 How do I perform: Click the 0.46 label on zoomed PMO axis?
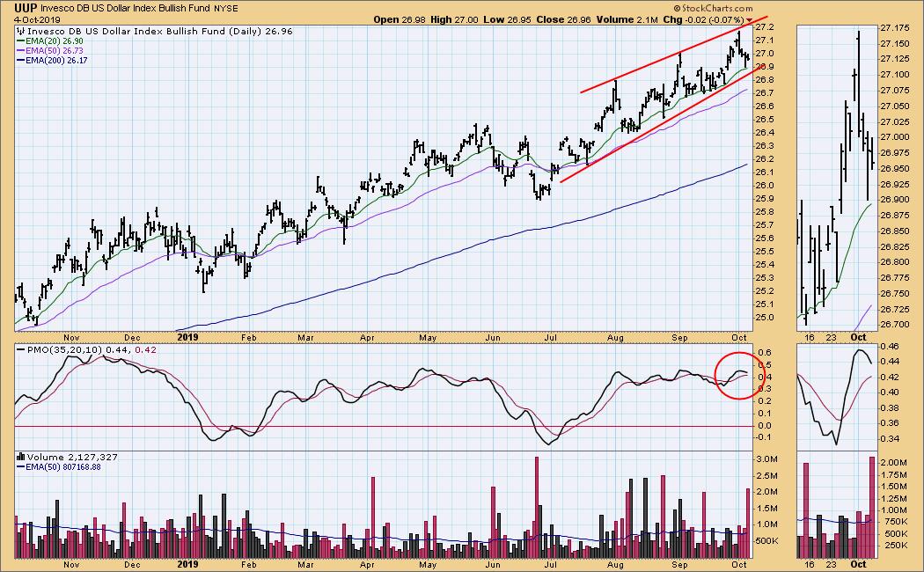point(889,347)
